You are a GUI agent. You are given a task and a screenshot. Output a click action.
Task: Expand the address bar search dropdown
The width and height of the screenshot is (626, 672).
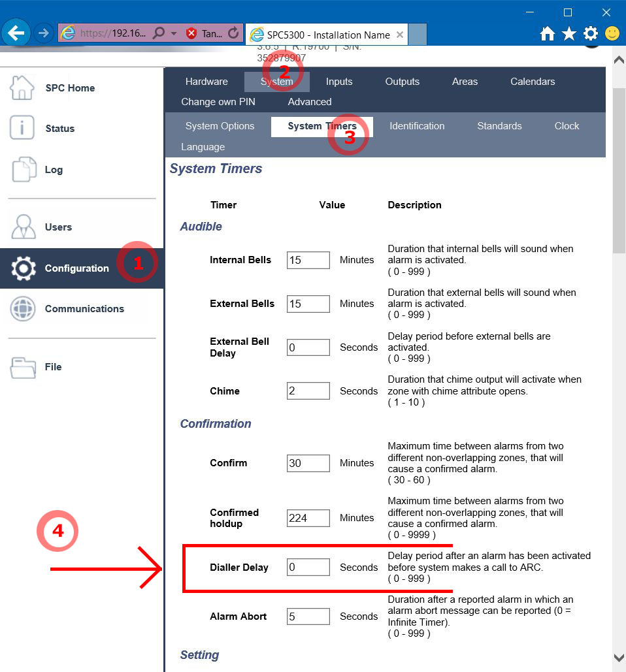tap(174, 33)
